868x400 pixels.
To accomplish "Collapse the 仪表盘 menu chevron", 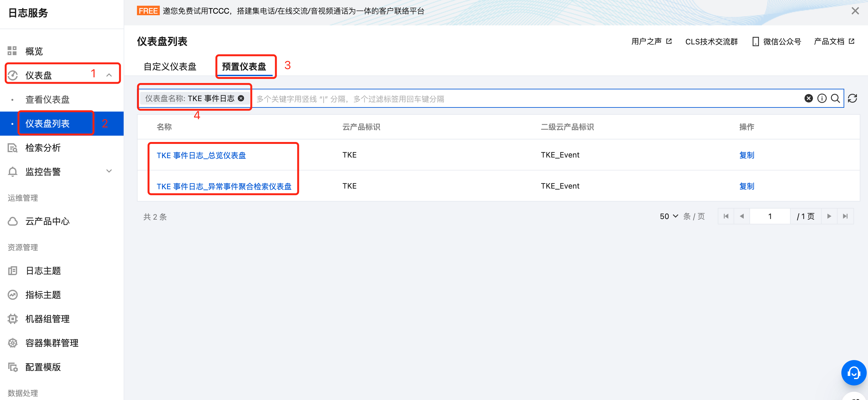I will (x=109, y=75).
